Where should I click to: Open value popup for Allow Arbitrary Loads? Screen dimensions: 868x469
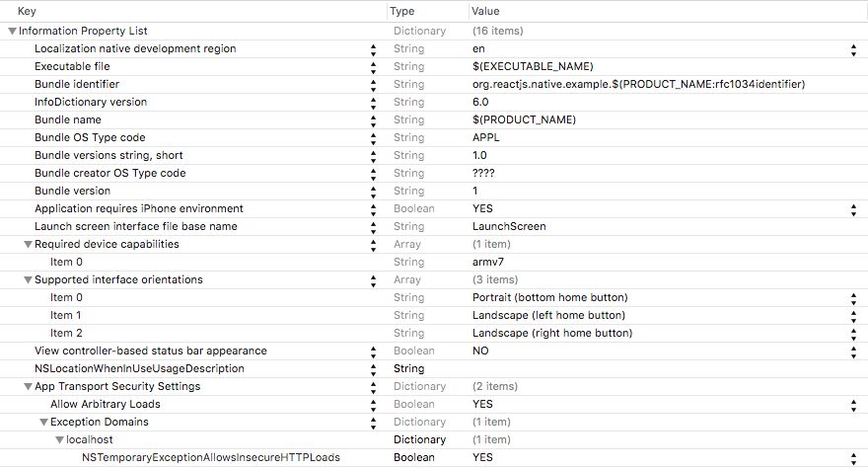click(x=853, y=405)
